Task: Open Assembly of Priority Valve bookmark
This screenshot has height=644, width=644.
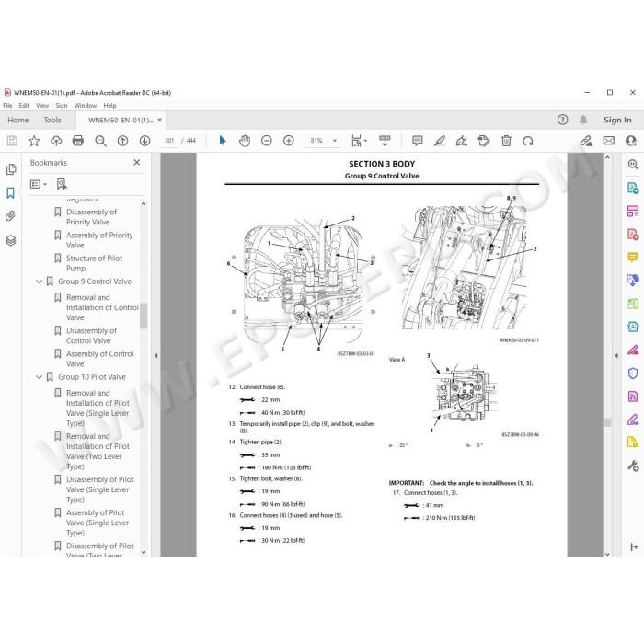Action: coord(99,240)
